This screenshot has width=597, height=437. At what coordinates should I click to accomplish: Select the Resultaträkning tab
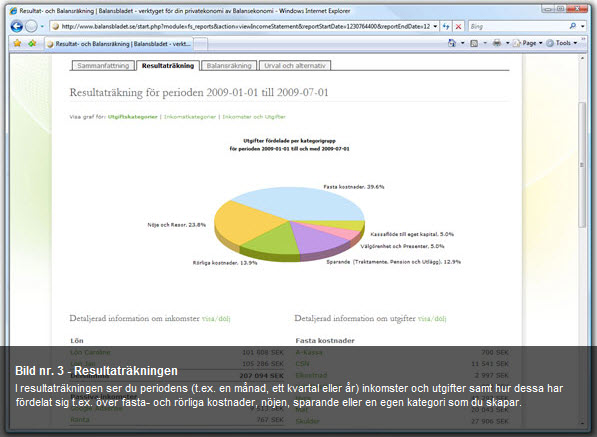coord(168,65)
